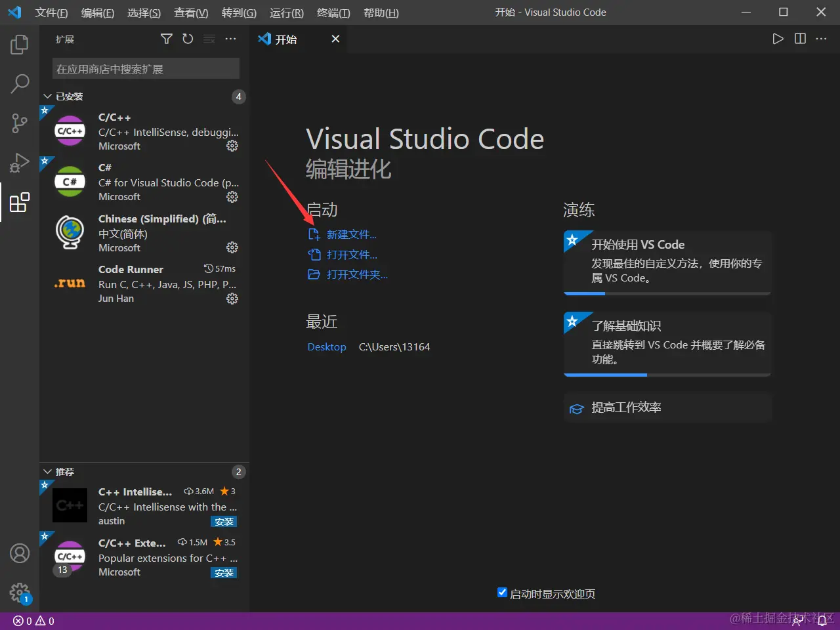Open notifications bell in status bar
Screen dimensions: 840x630
822,621
